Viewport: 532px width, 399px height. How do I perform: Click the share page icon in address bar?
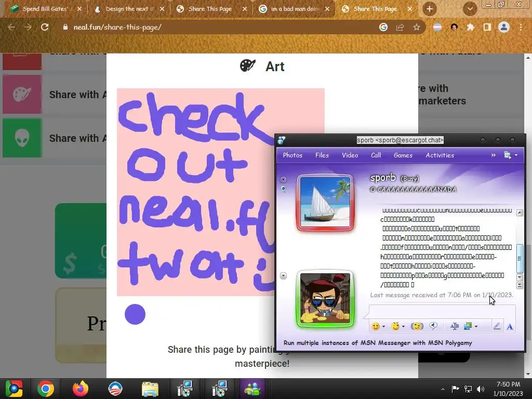(400, 27)
